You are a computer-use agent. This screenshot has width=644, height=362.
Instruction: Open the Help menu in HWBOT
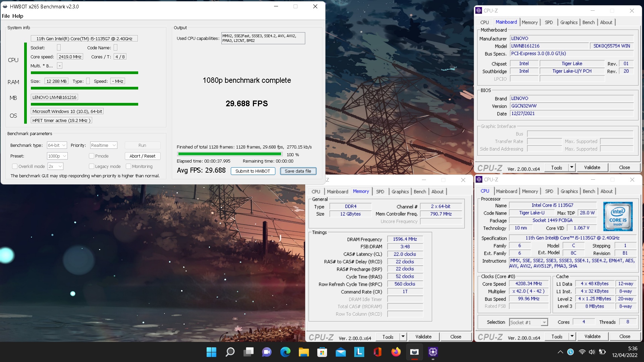click(x=18, y=16)
